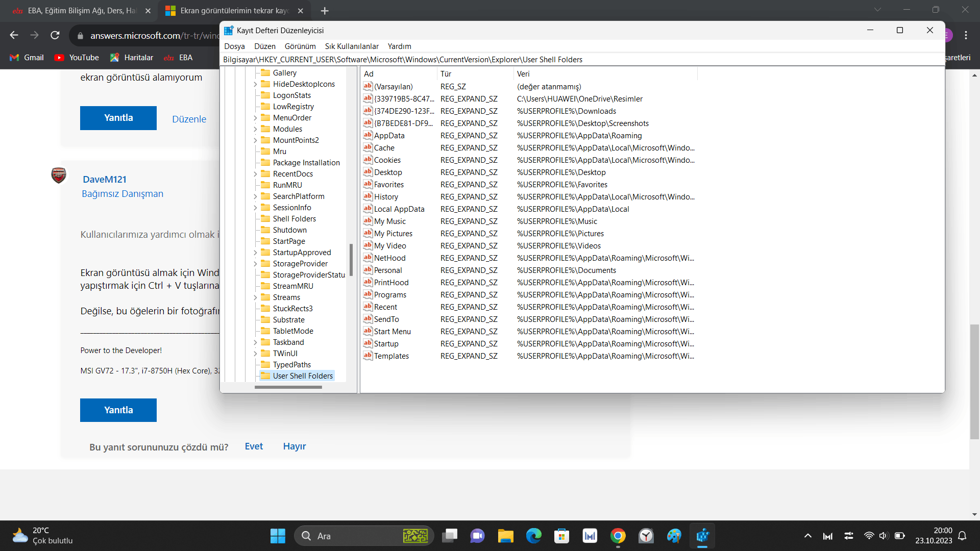Viewport: 980px width, 551px height.
Task: Click the Hayır feedback link
Action: pyautogui.click(x=294, y=446)
